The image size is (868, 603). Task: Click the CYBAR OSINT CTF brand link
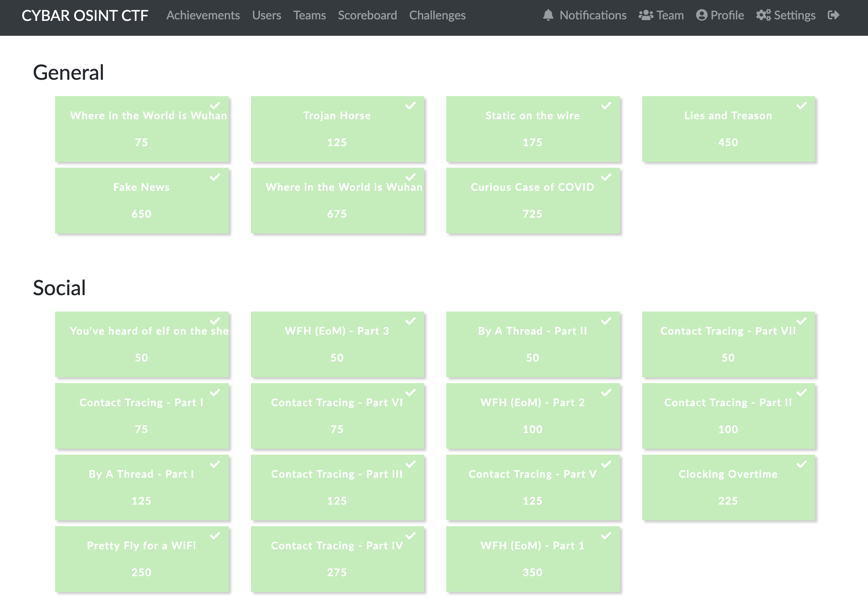pyautogui.click(x=85, y=16)
